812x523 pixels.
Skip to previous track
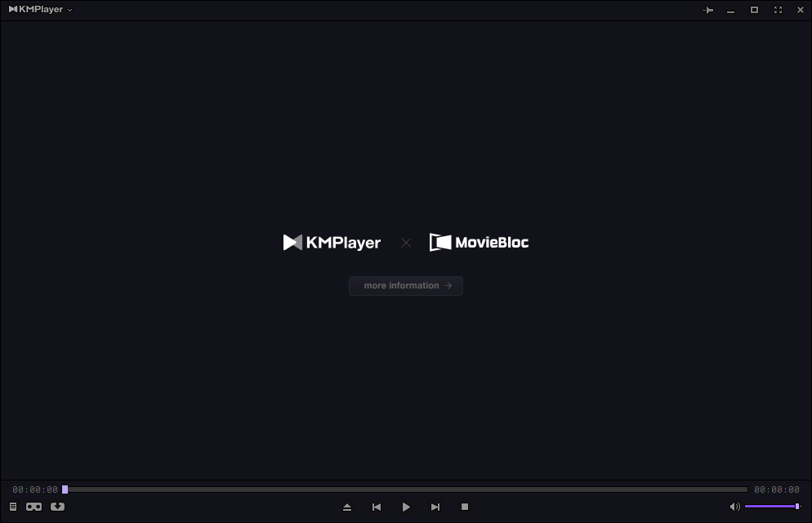(377, 507)
